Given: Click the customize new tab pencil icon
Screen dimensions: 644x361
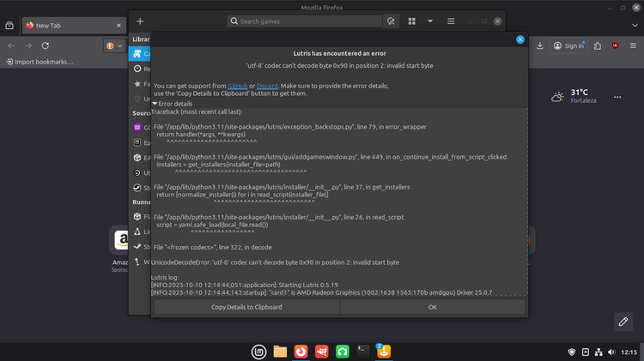Looking at the screenshot, I should [x=623, y=322].
